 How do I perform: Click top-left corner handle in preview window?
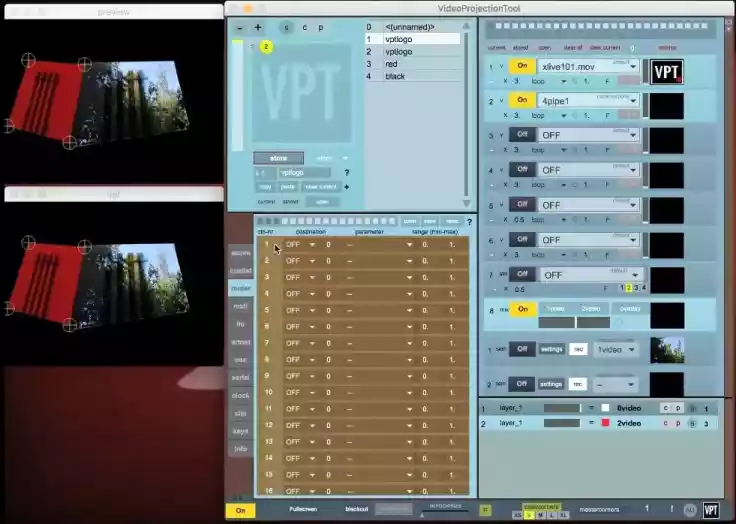[x=28, y=60]
